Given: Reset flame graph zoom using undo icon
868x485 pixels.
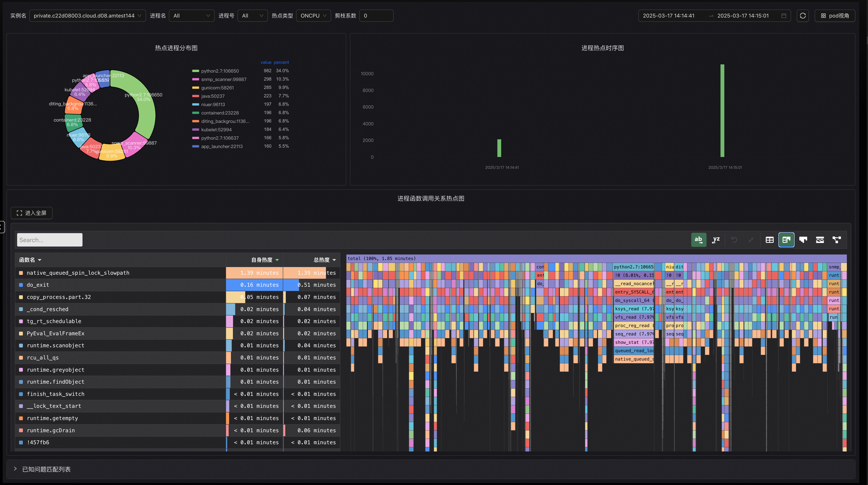Looking at the screenshot, I should 734,240.
